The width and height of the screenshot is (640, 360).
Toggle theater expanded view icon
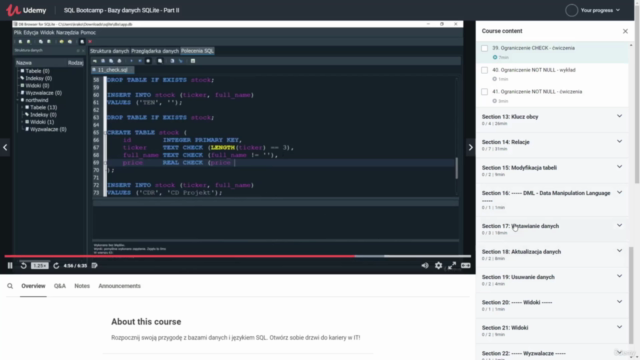click(x=465, y=266)
